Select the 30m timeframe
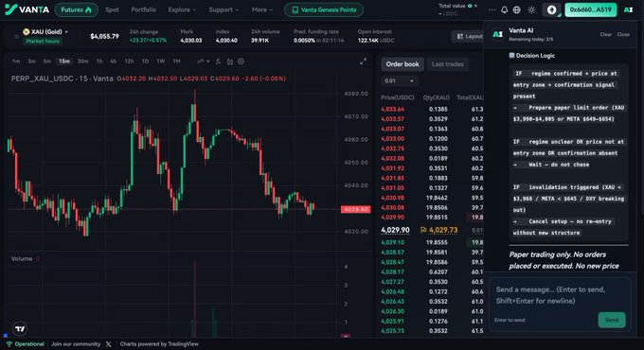644x350 pixels. (82, 61)
